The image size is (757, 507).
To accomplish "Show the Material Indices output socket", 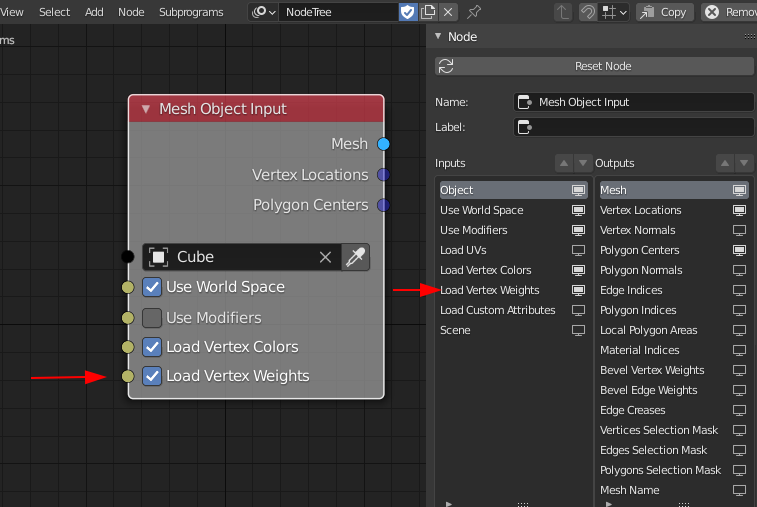I will pos(739,350).
